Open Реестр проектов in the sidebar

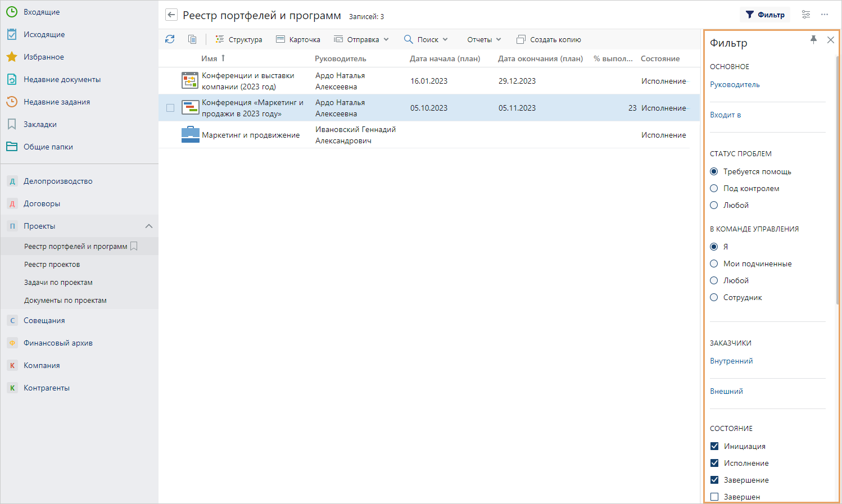(x=52, y=264)
